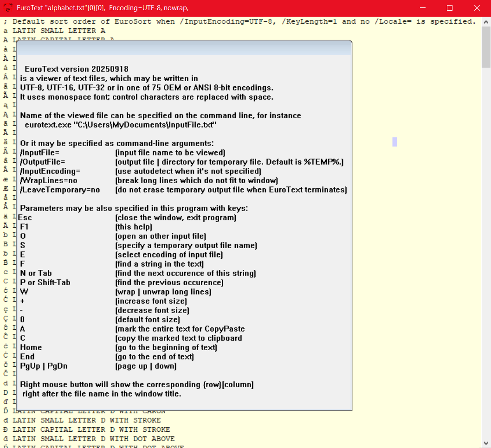Click the "LATIN SMALL LETTER D WITH DOT ABOVE" line
The width and height of the screenshot is (491, 448).
click(x=94, y=439)
